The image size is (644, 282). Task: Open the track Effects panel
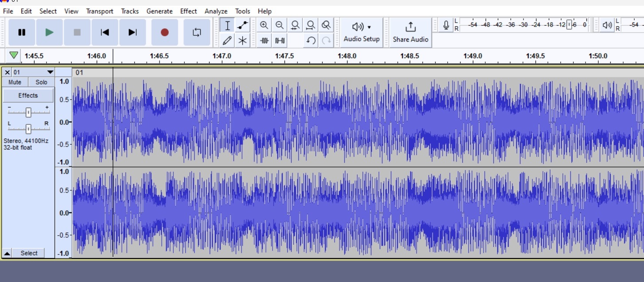pos(28,96)
